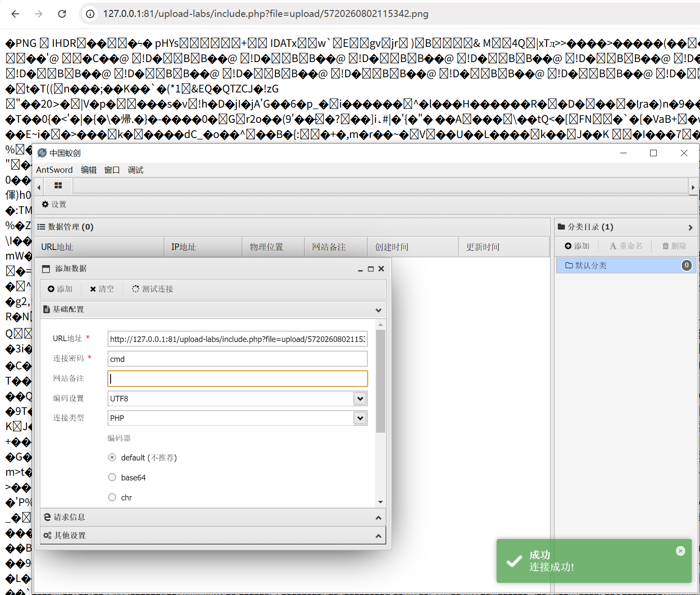700x595 pixels.
Task: Click the dialog form vertical scrollbar
Action: tap(380, 381)
